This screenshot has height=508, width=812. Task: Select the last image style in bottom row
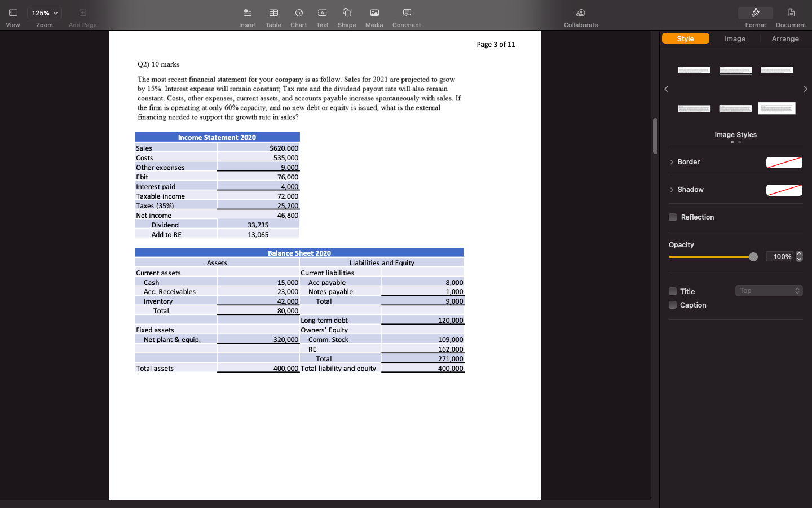(x=776, y=108)
